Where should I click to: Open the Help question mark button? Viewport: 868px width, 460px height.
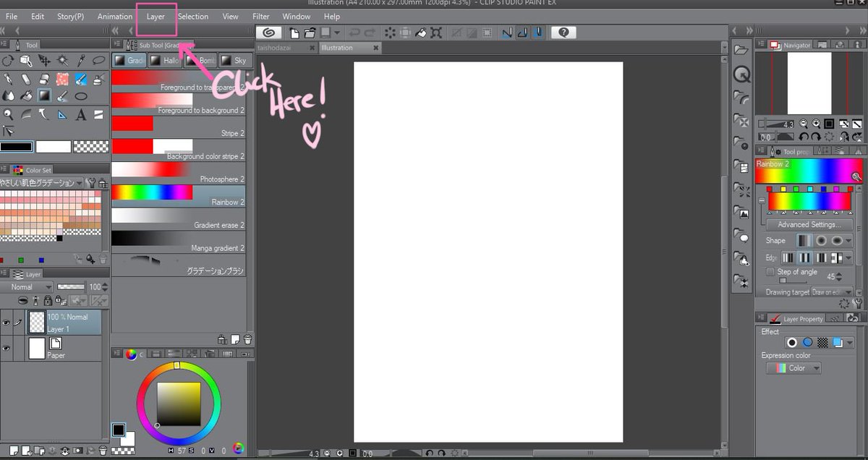pyautogui.click(x=563, y=33)
